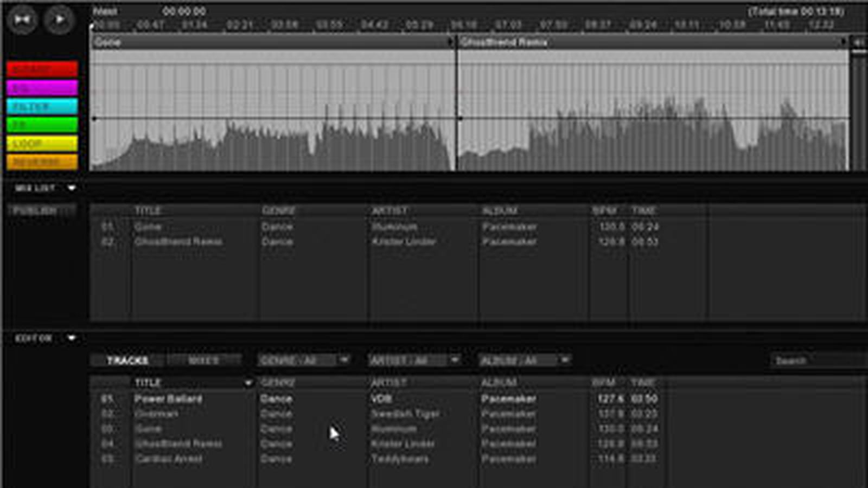
Task: Open the ALBUM: All filter dropdown
Action: 525,361
